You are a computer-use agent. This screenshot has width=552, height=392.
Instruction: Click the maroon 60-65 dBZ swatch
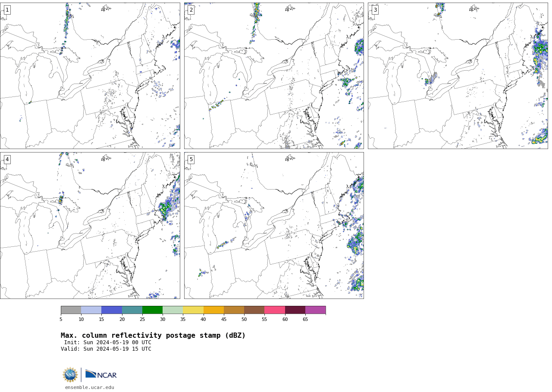pyautogui.click(x=295, y=310)
